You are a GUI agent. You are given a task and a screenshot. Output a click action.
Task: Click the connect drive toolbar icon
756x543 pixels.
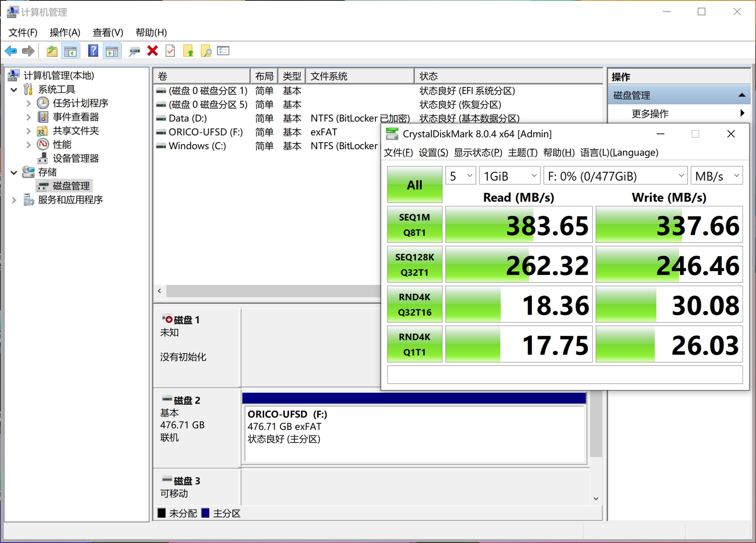134,51
